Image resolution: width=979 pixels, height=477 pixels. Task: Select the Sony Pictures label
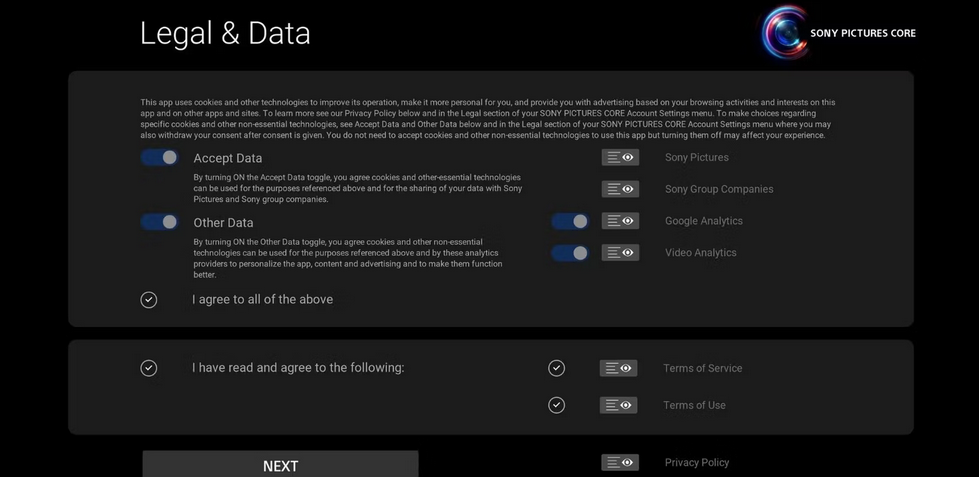[697, 157]
